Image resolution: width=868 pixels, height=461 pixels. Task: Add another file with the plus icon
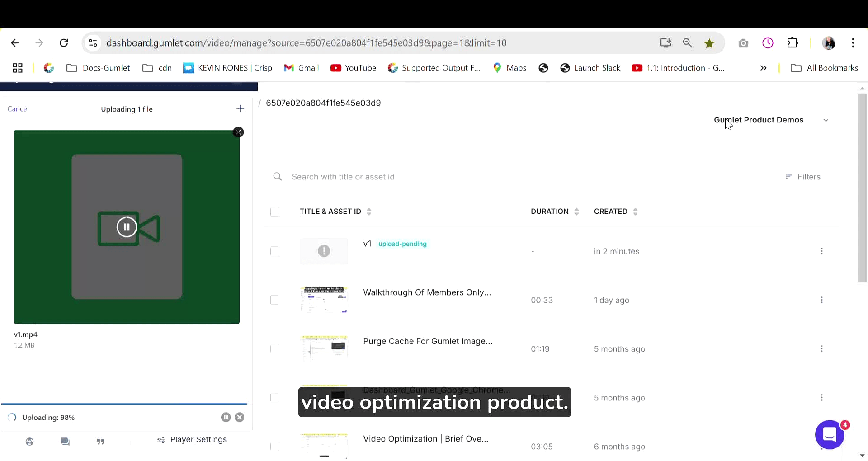coord(240,108)
